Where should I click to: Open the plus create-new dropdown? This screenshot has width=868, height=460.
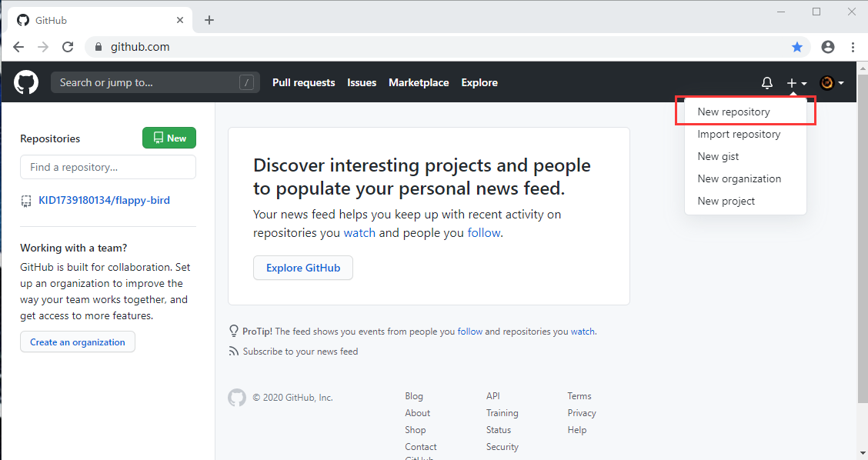(796, 83)
